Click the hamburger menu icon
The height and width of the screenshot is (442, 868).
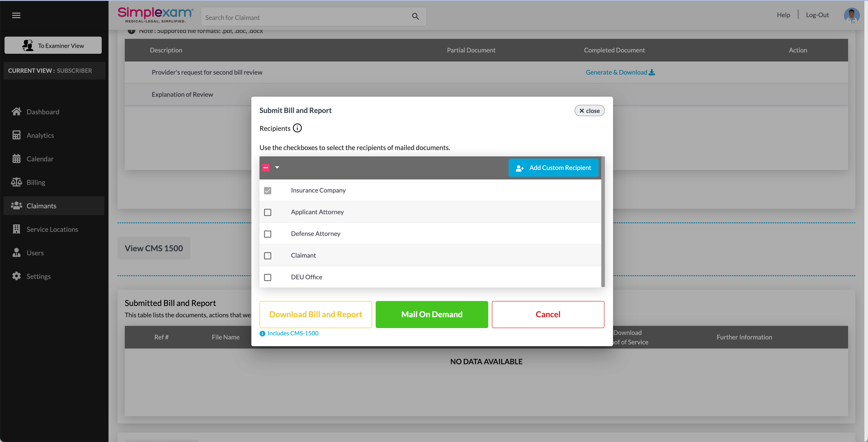pyautogui.click(x=16, y=15)
